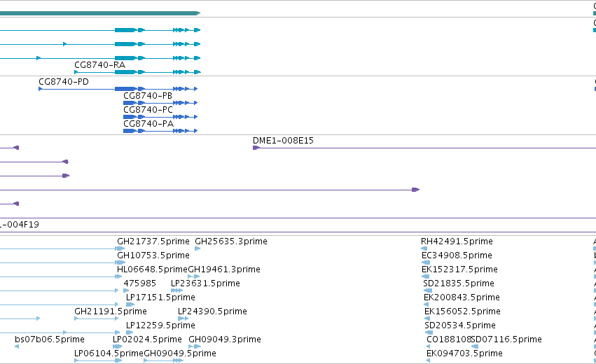Select the GH19461.3prime EST label
The height and width of the screenshot is (364, 596).
[x=224, y=269]
